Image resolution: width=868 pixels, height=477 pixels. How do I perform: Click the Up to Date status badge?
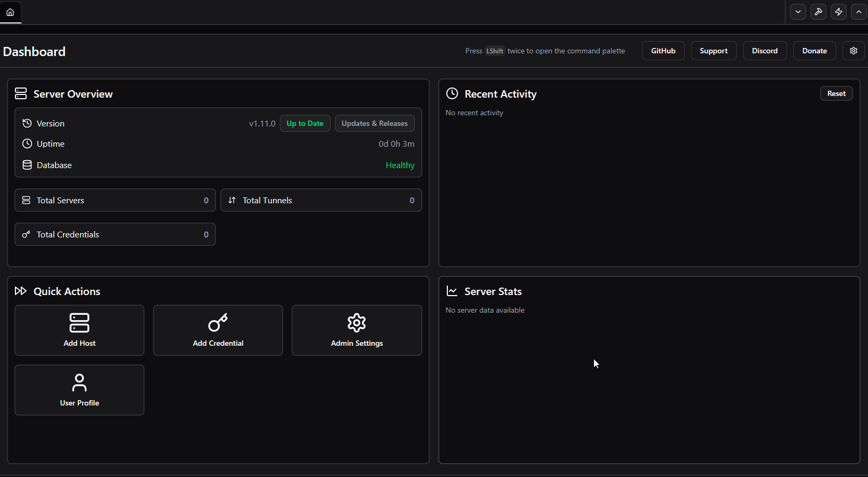[305, 123]
